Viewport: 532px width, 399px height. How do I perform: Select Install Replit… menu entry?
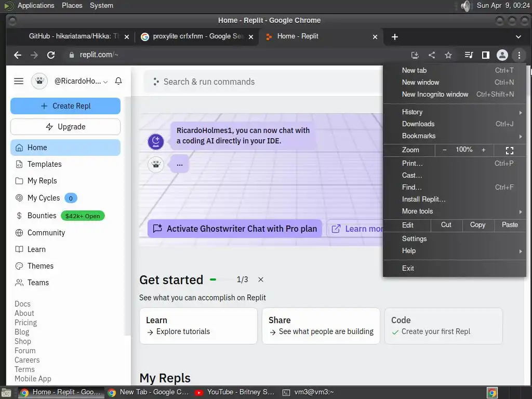[x=454, y=199]
